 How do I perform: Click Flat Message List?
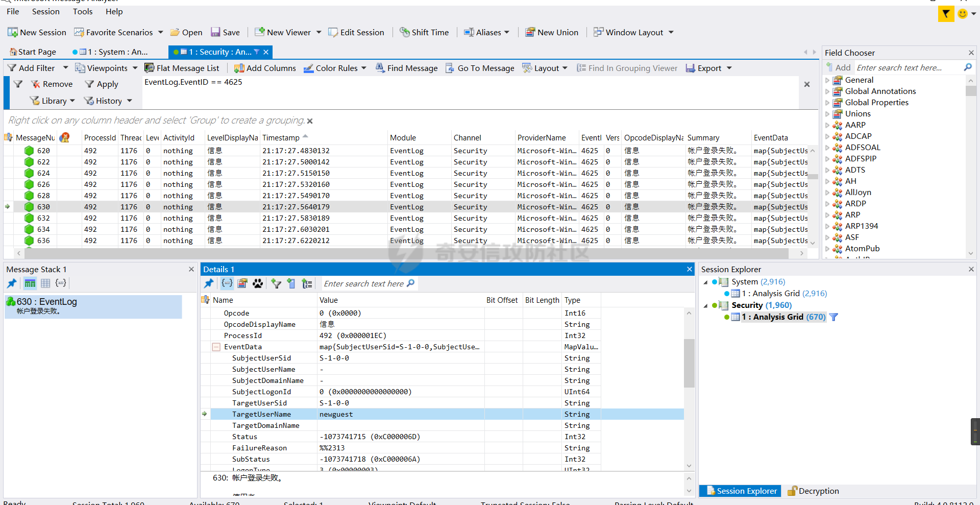(x=182, y=68)
